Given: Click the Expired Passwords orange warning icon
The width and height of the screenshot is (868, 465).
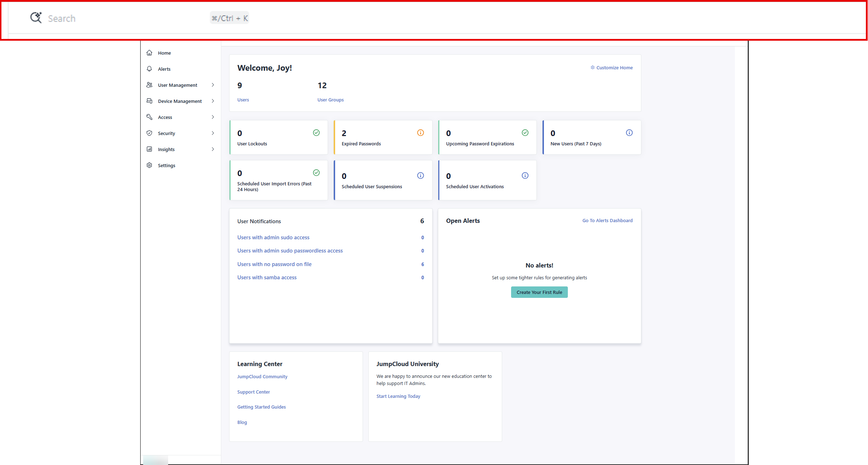Looking at the screenshot, I should click(420, 133).
